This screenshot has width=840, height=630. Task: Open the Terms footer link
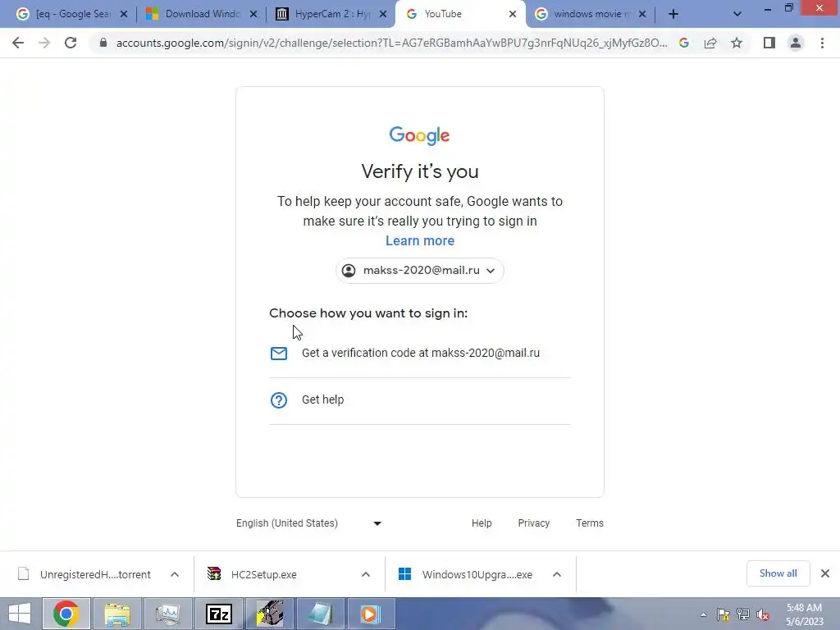[590, 523]
